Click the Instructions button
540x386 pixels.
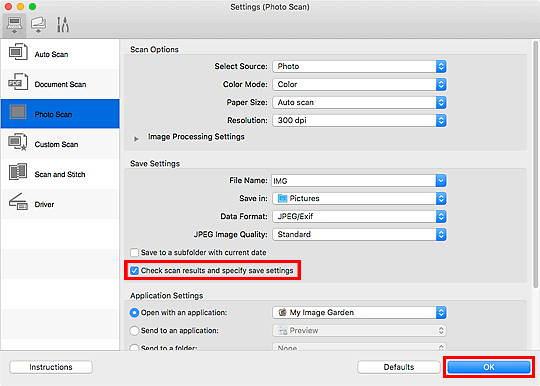coord(51,367)
